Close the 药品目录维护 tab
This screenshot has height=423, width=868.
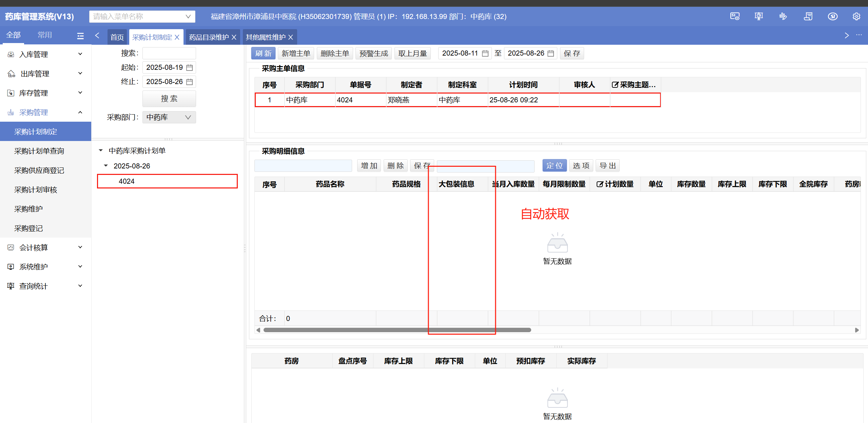(234, 37)
